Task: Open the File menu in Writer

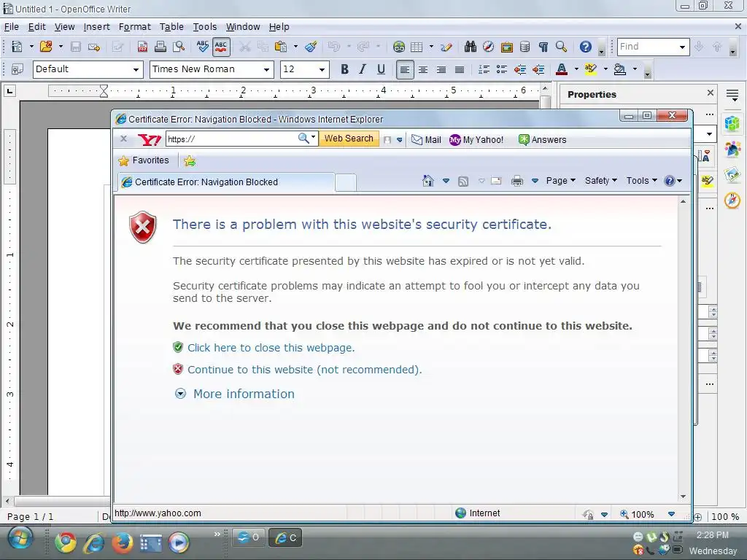Action: (x=12, y=27)
